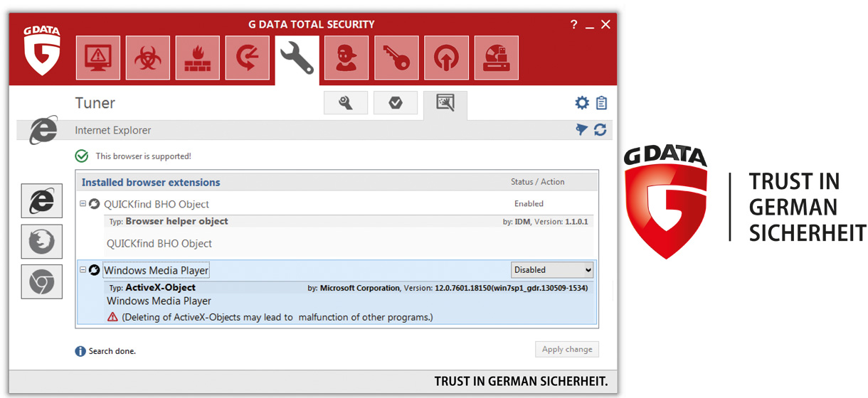Click the Apply change button
Image resolution: width=868 pixels, height=398 pixels.
coord(567,349)
